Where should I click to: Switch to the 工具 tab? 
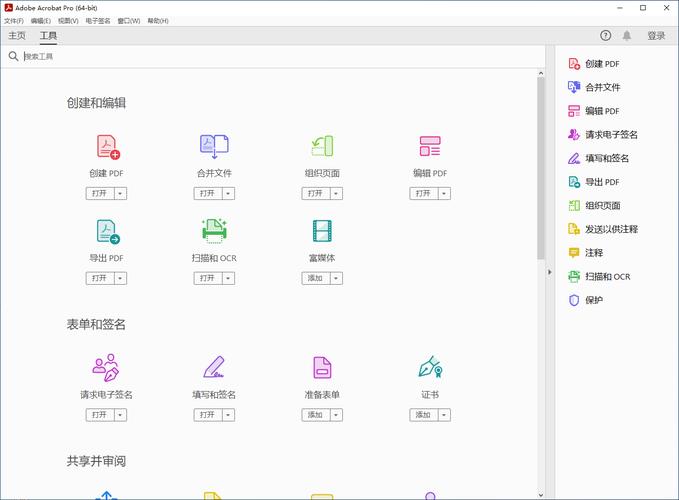(48, 35)
